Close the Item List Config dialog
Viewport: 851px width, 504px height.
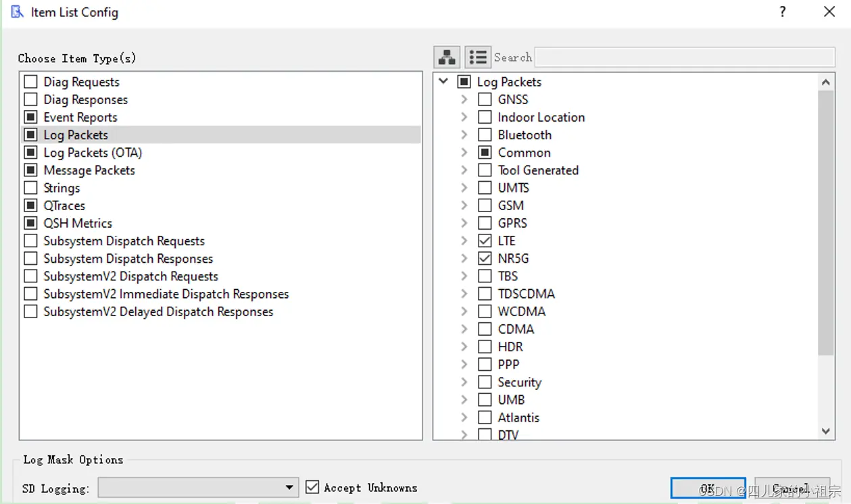[x=829, y=11]
